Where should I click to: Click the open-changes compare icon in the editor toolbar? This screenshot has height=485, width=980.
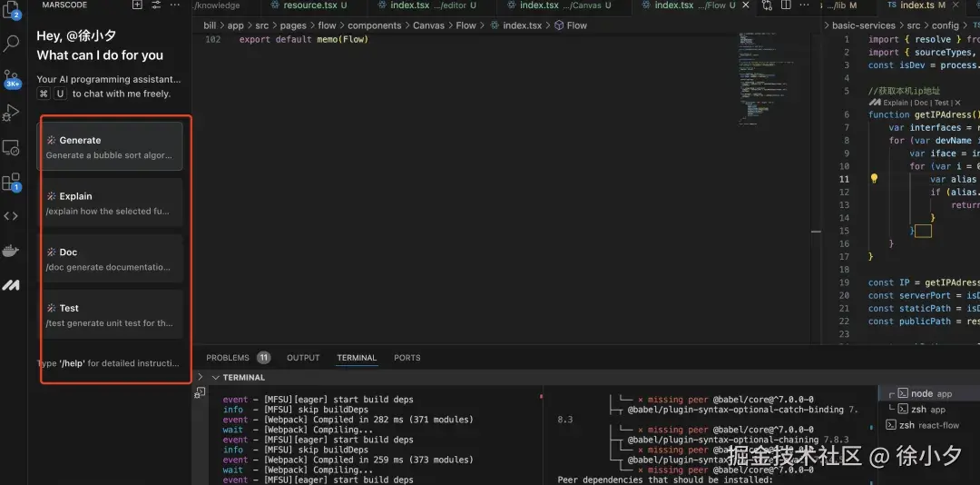[x=768, y=5]
